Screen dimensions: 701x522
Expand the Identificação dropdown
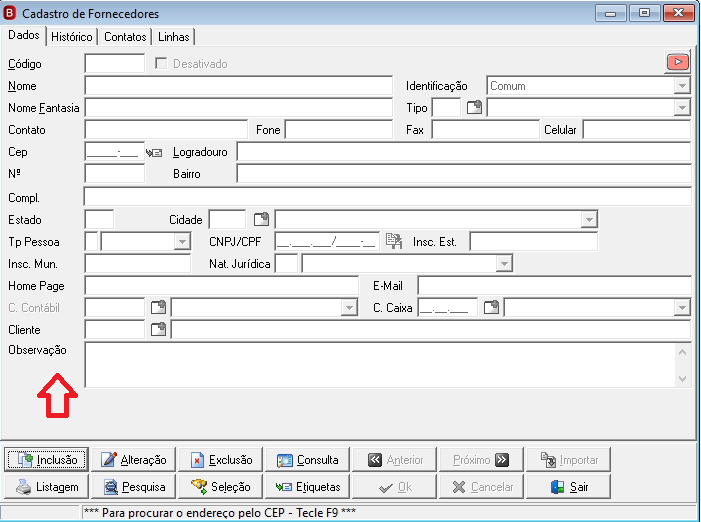click(x=682, y=85)
